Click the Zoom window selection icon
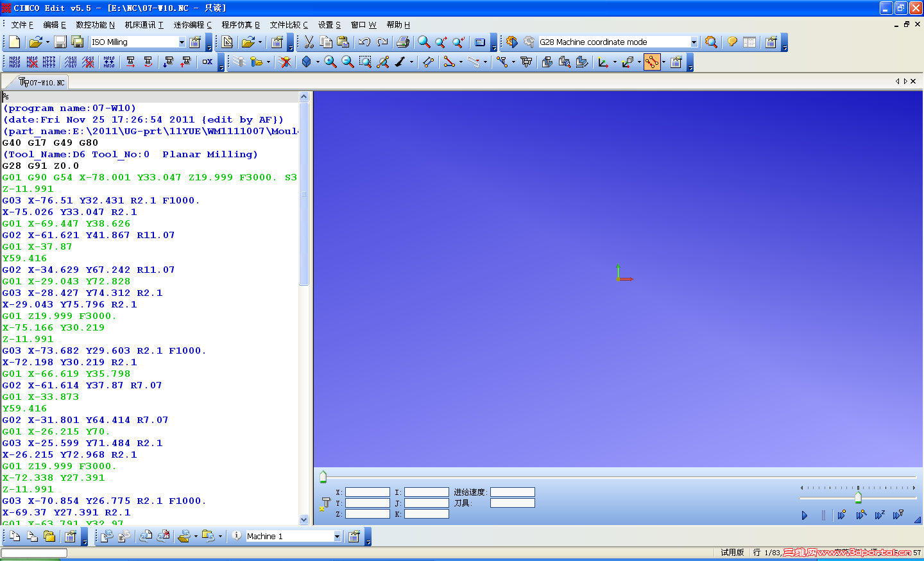Image resolution: width=924 pixels, height=561 pixels. coord(365,62)
